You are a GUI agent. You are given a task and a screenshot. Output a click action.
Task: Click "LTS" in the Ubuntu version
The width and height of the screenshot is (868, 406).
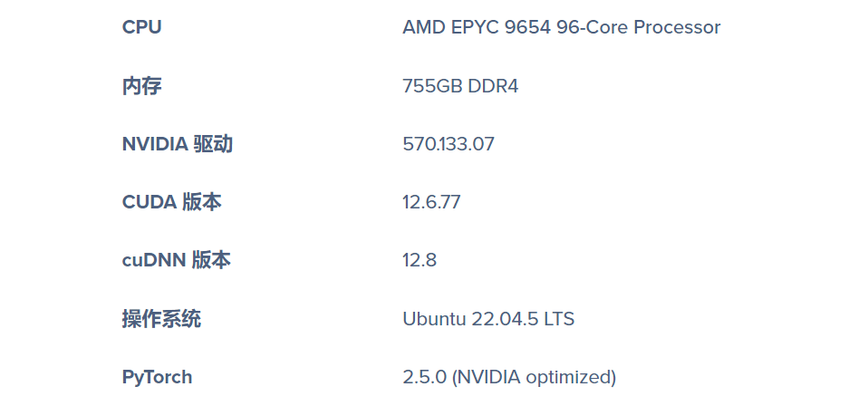click(558, 319)
